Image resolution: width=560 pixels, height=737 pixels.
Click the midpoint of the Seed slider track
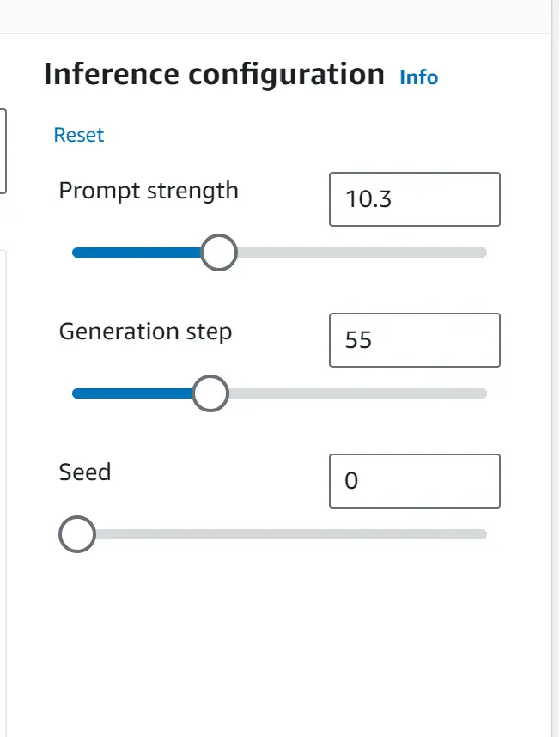coord(280,534)
